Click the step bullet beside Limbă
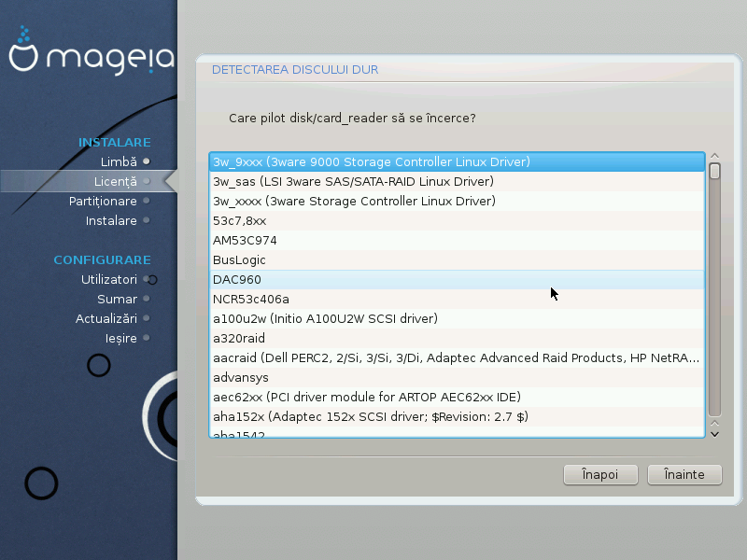The height and width of the screenshot is (560, 747). (x=147, y=161)
